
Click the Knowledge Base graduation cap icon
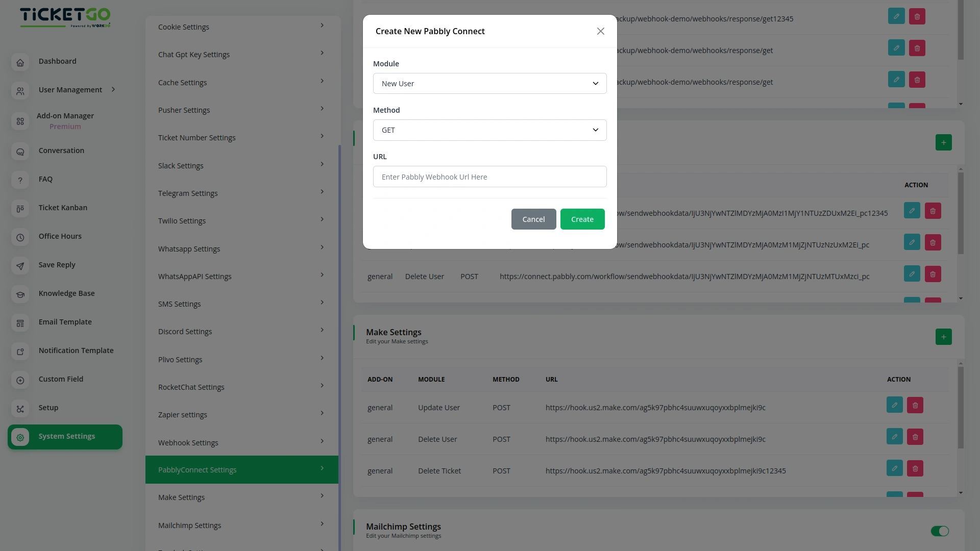tap(20, 294)
